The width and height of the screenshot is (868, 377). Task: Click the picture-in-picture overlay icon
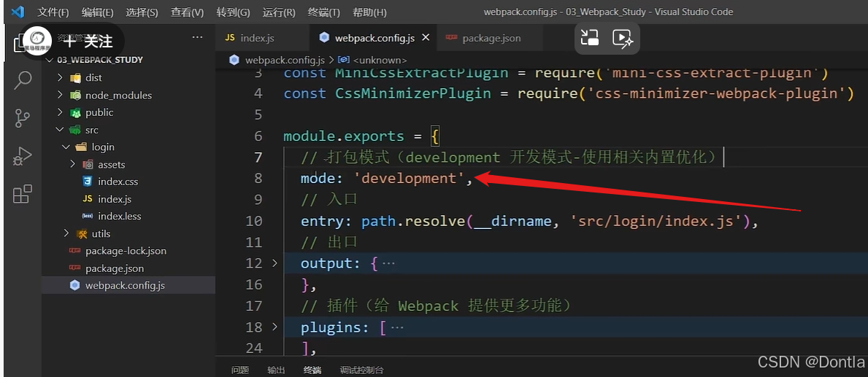(x=590, y=38)
